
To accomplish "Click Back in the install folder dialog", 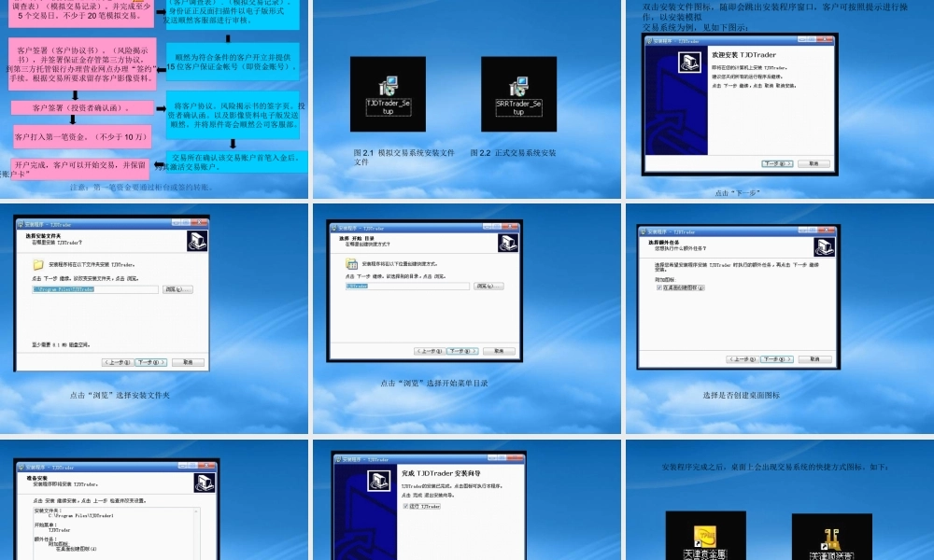I will click(117, 361).
